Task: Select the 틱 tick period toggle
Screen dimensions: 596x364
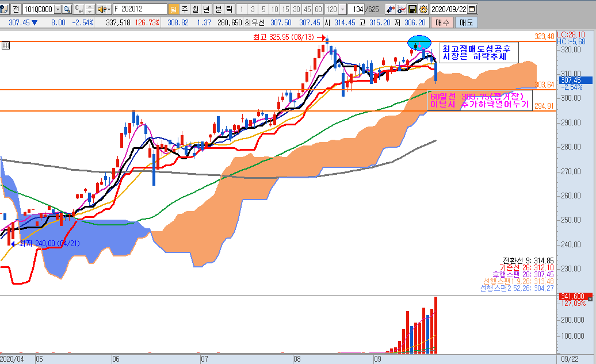Action: coord(230,9)
